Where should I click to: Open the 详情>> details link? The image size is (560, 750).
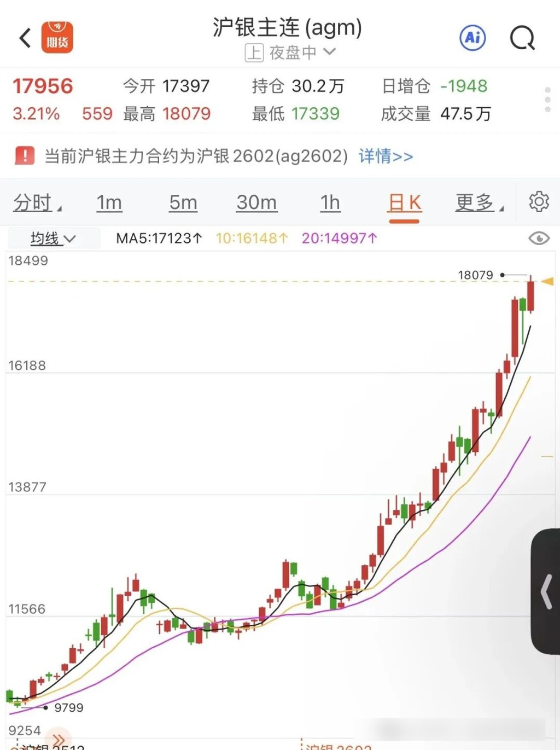click(386, 156)
